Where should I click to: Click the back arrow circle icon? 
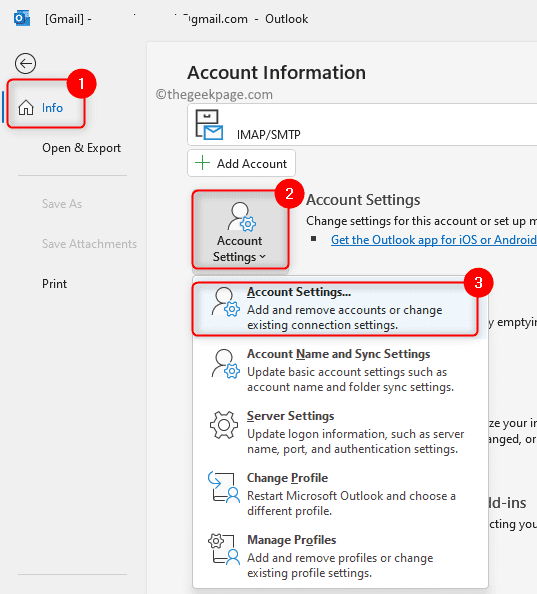(x=25, y=63)
